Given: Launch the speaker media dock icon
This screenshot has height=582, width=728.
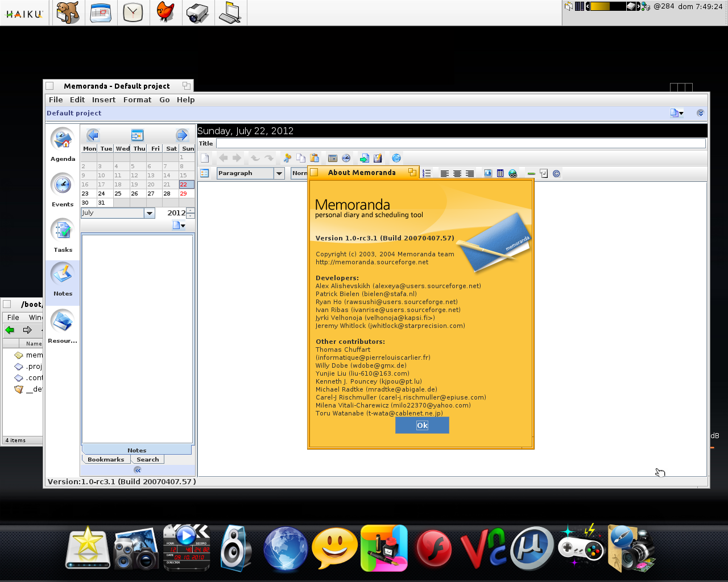Looking at the screenshot, I should coord(236,548).
